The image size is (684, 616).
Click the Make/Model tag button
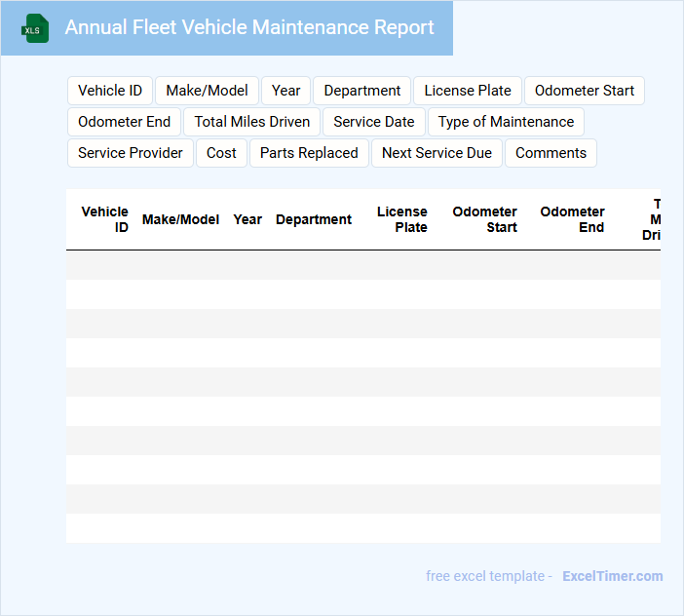click(x=207, y=91)
